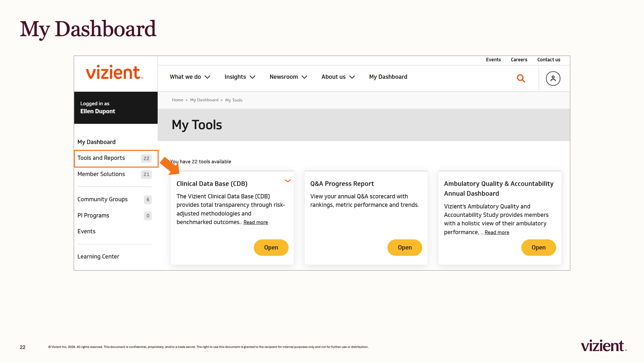Click the Clinical Data Base (CDB) title

point(212,184)
